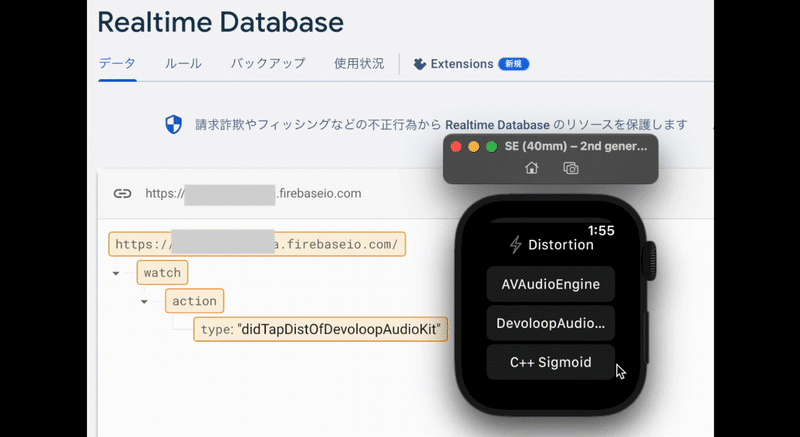The width and height of the screenshot is (800, 437).
Task: Click the type key label
Action: (216, 329)
